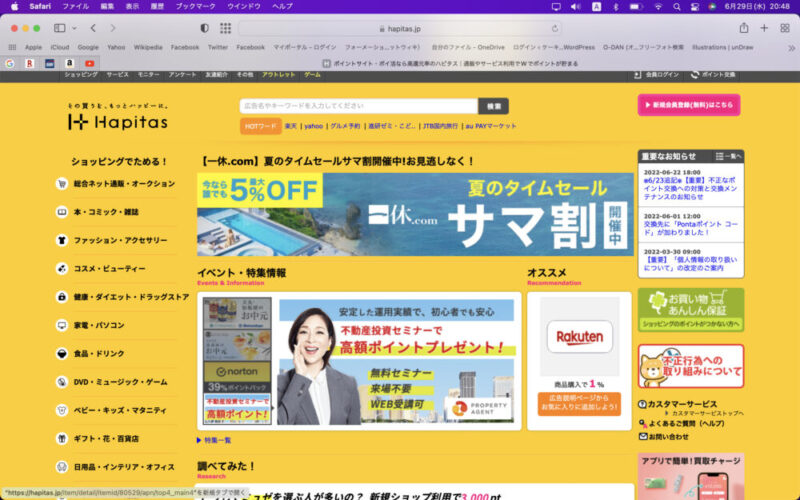The width and height of the screenshot is (800, 500).
Task: Open the Twitter bookmark
Action: point(218,47)
